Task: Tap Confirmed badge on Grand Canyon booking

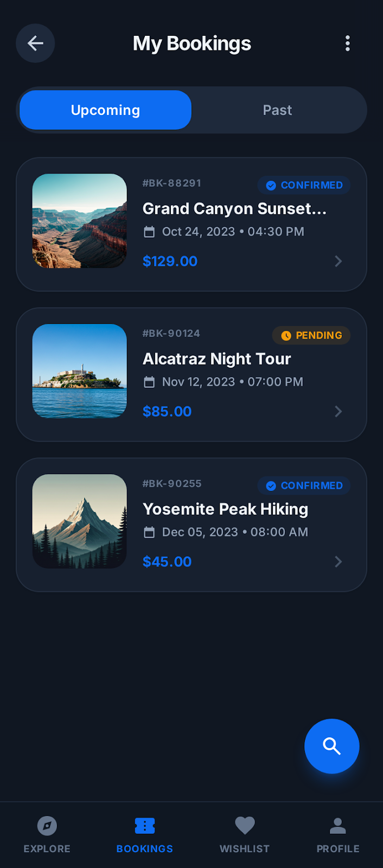Action: 304,185
